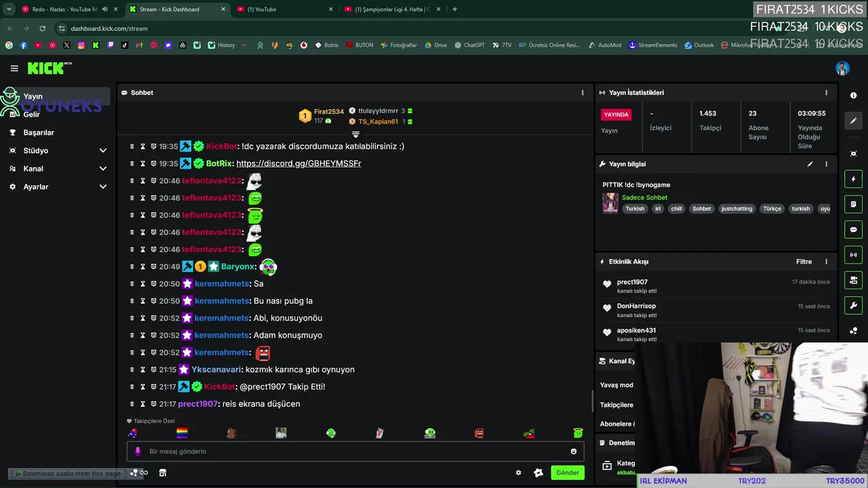Image resolution: width=868 pixels, height=488 pixels.
Task: Click the discord.gg/GBHEYMSSFr link
Action: click(x=298, y=163)
